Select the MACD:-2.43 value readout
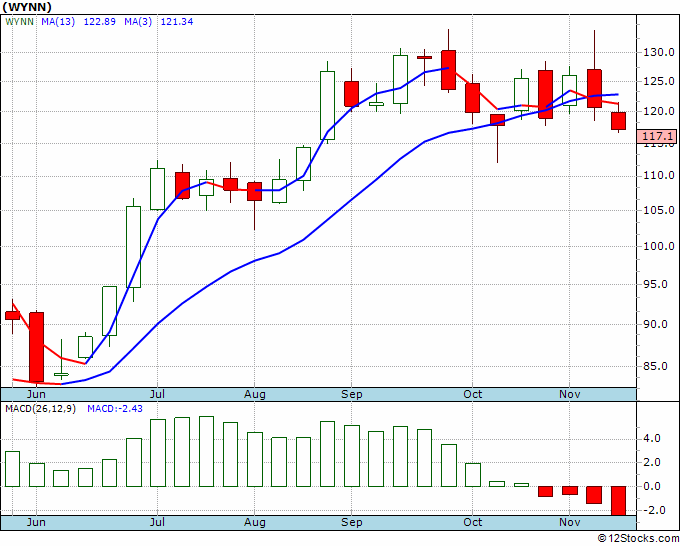The height and width of the screenshot is (546, 680). (115, 409)
